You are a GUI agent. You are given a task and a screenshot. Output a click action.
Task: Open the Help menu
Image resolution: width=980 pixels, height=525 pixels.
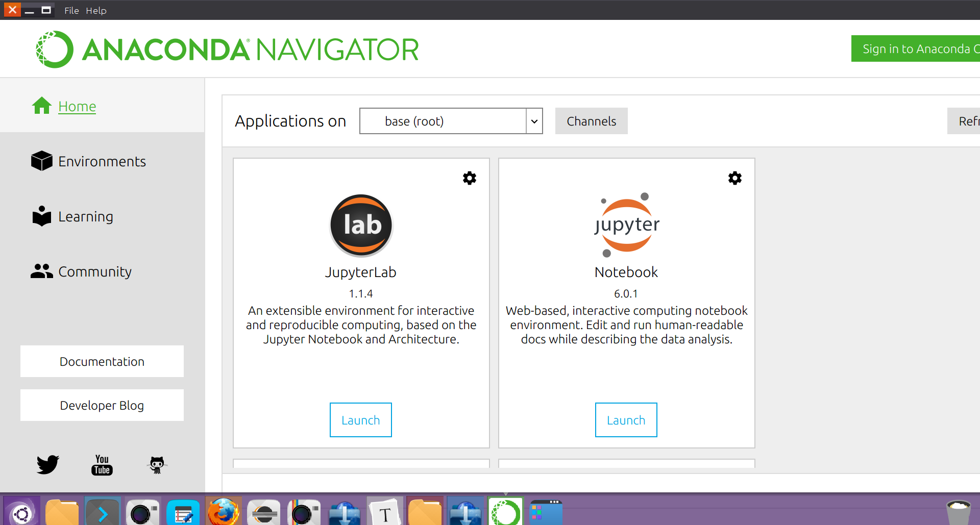[x=96, y=10]
